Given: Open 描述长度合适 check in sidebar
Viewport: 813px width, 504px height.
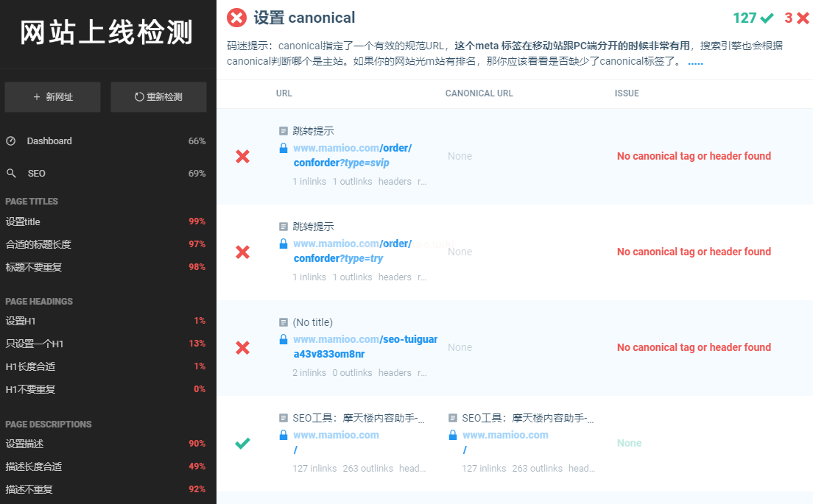Looking at the screenshot, I should point(33,466).
